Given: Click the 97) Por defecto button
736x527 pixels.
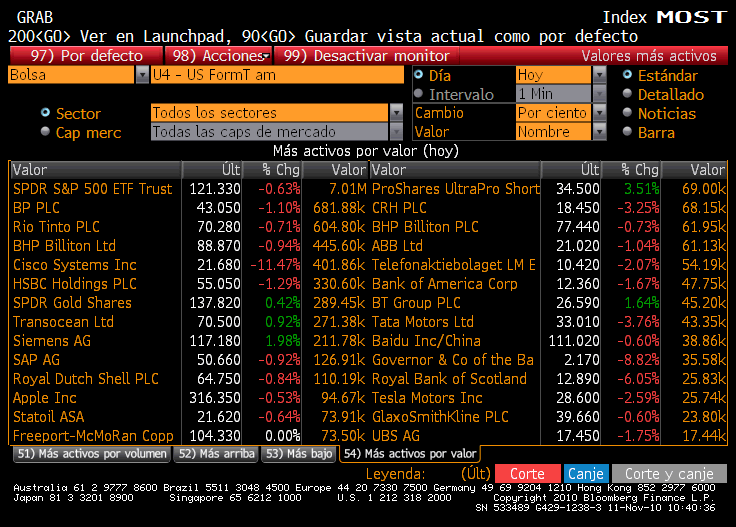Looking at the screenshot, I should point(86,56).
